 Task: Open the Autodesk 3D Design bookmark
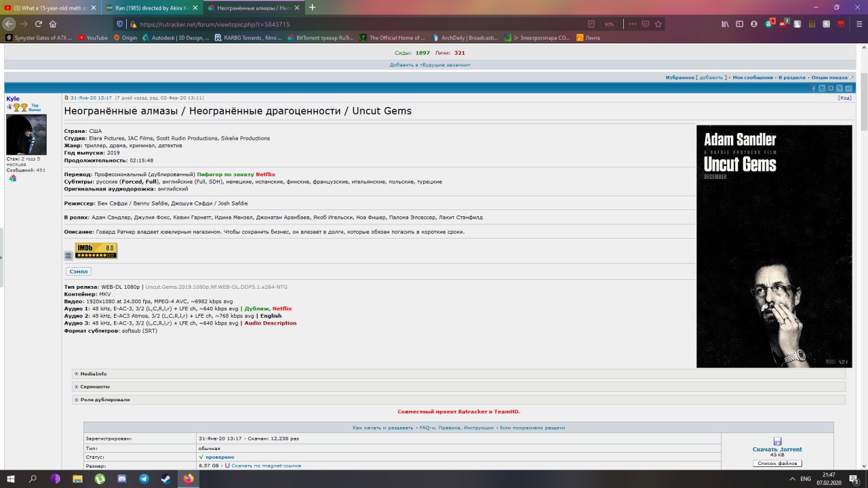tap(176, 38)
